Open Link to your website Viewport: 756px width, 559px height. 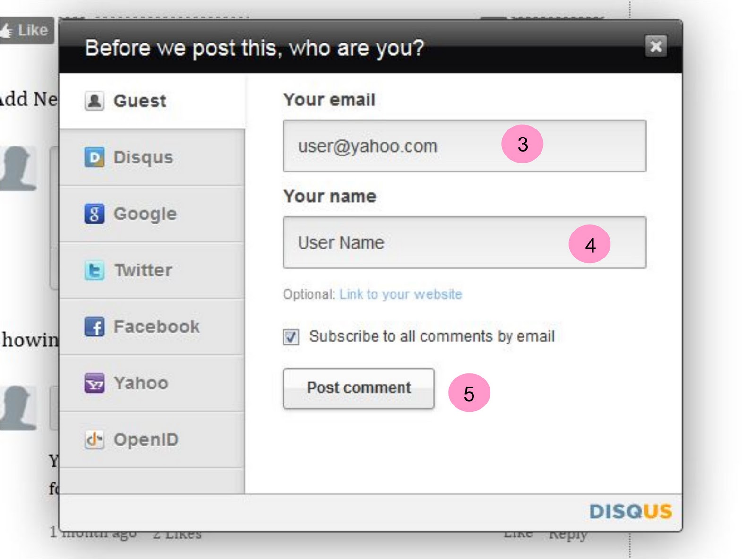click(x=400, y=294)
